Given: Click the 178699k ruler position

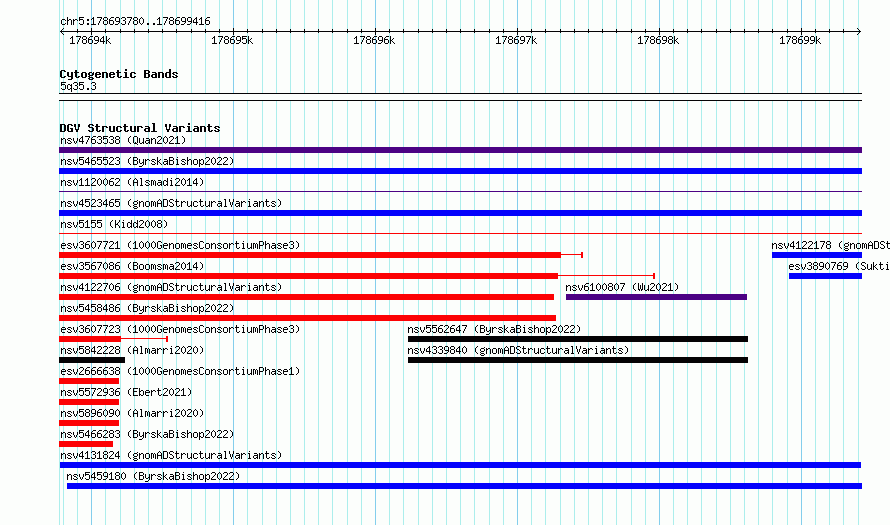Looking at the screenshot, I should [800, 40].
